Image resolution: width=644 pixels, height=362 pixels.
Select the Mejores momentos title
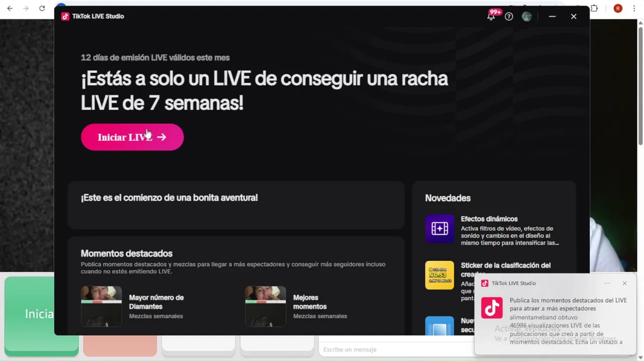click(310, 302)
